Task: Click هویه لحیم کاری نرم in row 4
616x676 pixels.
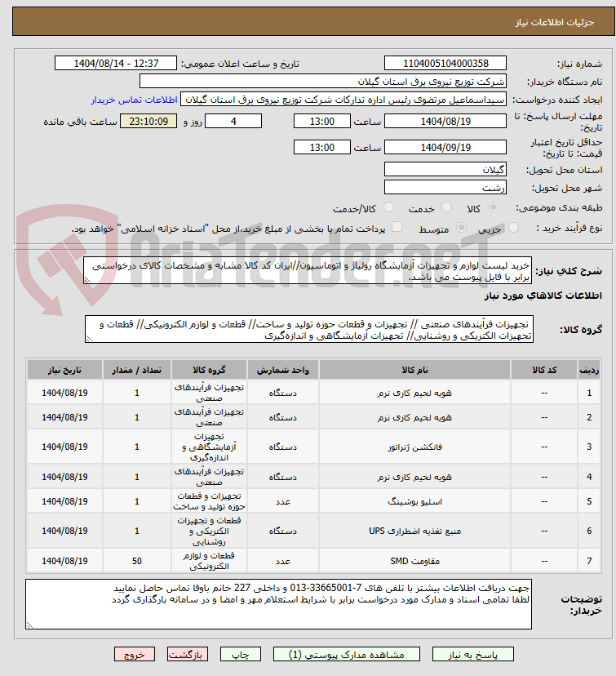Action: [414, 477]
